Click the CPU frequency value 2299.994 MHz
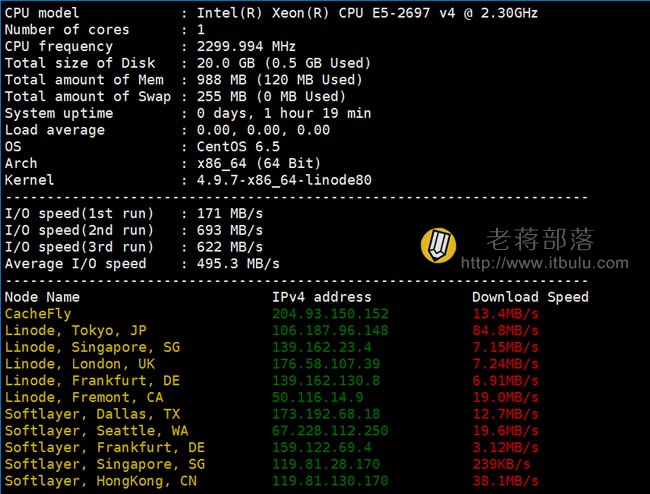Viewport: 650px width, 494px height. [x=246, y=46]
